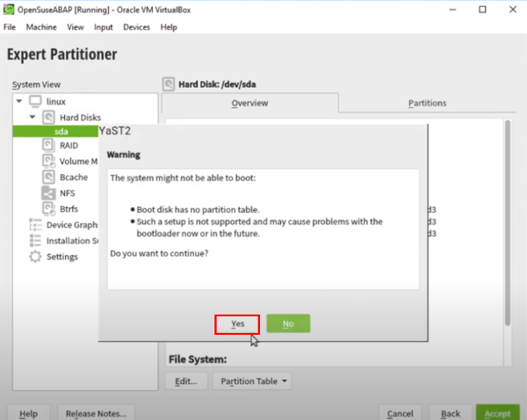Click the Btrfs disk icon
The image size is (527, 420).
point(48,209)
